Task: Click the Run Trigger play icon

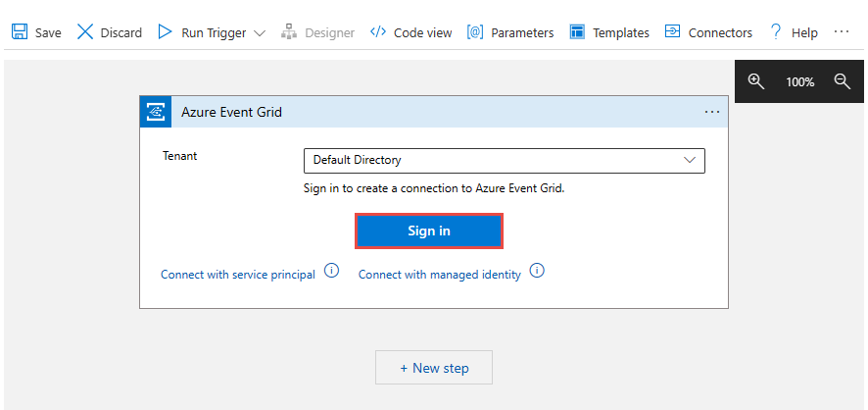Action: pos(166,32)
